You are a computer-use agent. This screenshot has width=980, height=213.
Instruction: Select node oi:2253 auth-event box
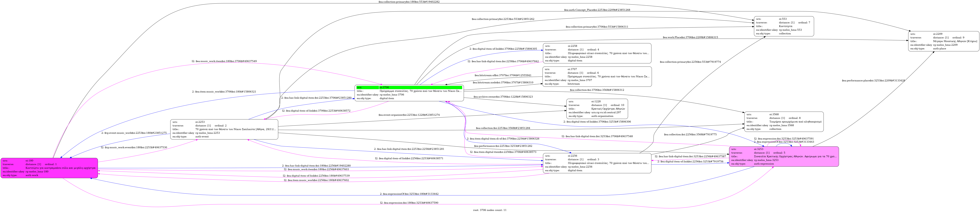pos(224,129)
